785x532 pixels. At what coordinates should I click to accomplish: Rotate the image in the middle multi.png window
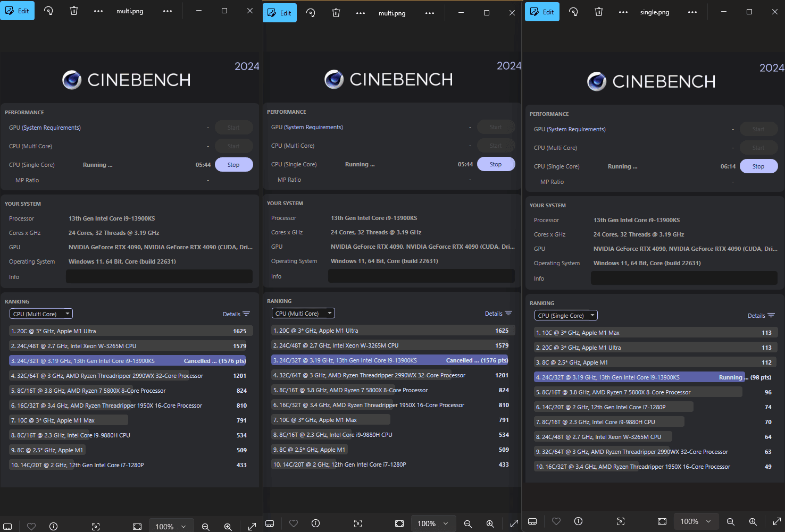pos(311,13)
